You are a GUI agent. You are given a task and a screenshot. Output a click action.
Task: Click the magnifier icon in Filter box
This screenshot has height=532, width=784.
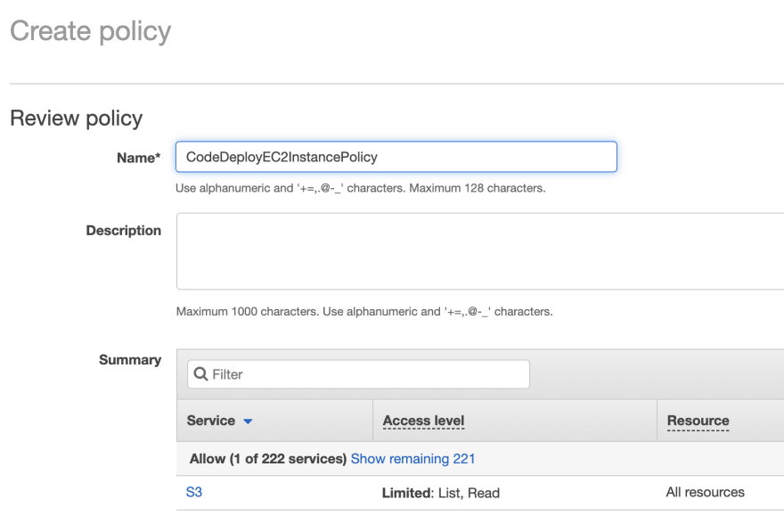pos(200,374)
